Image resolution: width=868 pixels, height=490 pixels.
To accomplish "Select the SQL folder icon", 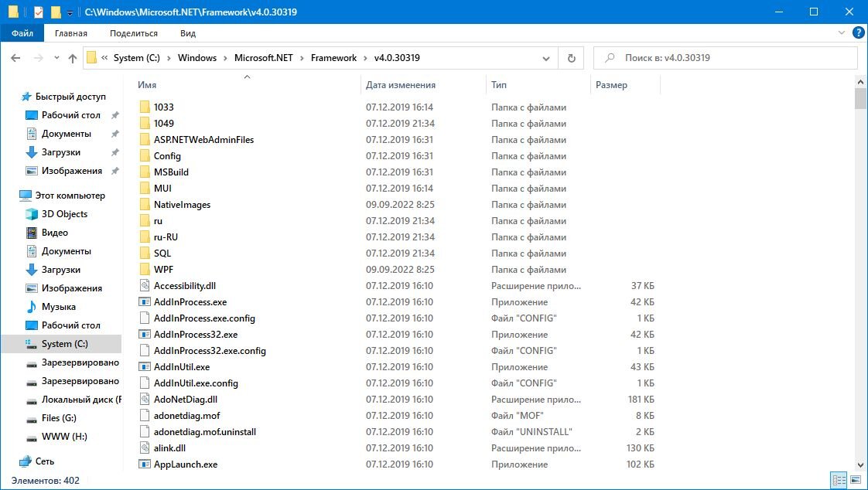I will pyautogui.click(x=145, y=253).
